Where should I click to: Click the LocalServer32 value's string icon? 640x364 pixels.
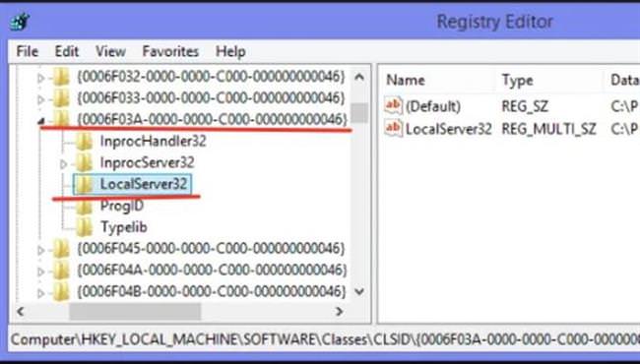pos(394,129)
